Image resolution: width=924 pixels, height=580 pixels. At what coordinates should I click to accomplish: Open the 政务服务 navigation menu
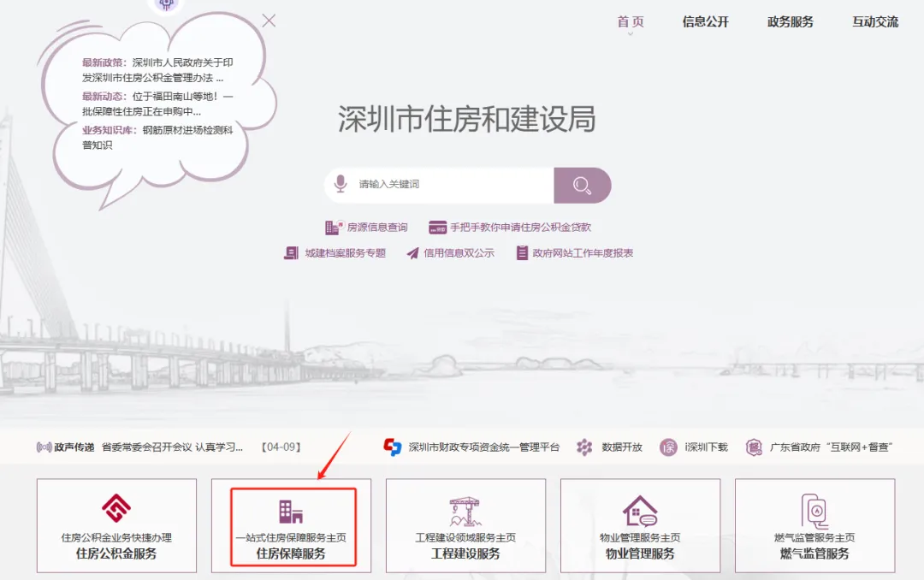791,21
